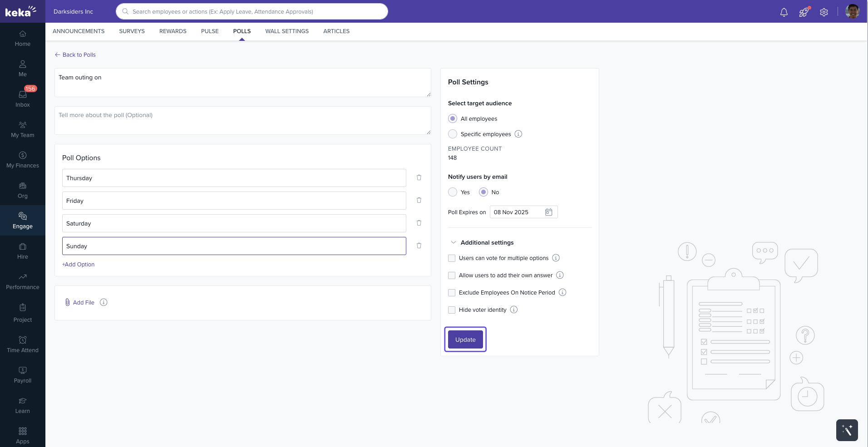
Task: Go to Payroll in the sidebar
Action: click(23, 374)
